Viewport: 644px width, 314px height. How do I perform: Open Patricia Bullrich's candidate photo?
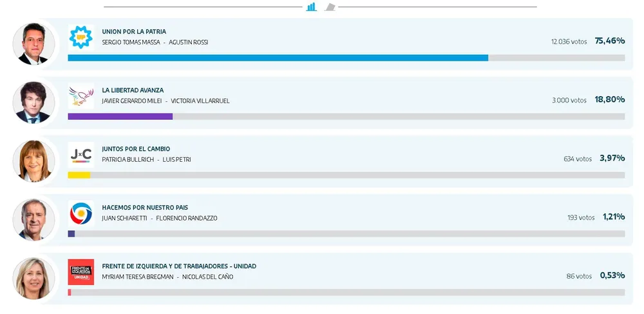coord(33,161)
